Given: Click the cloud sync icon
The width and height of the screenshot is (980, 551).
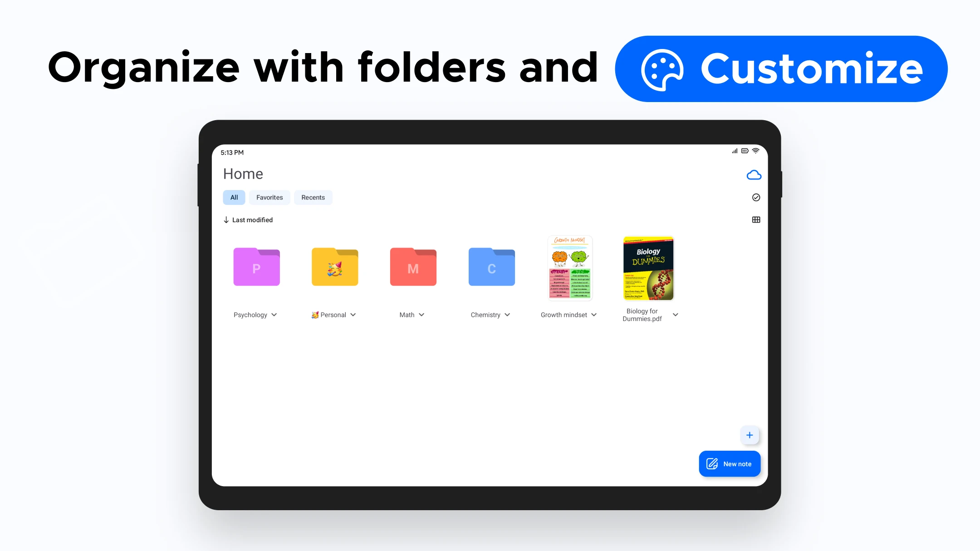Looking at the screenshot, I should tap(753, 175).
